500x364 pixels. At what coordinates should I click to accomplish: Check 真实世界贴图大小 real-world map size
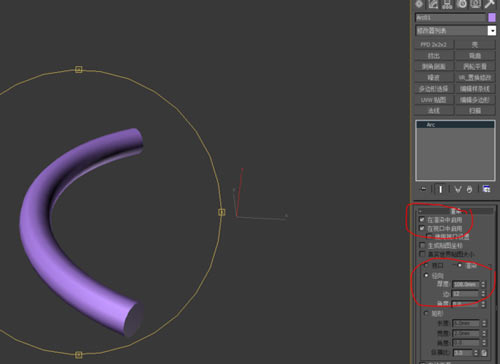pos(422,254)
